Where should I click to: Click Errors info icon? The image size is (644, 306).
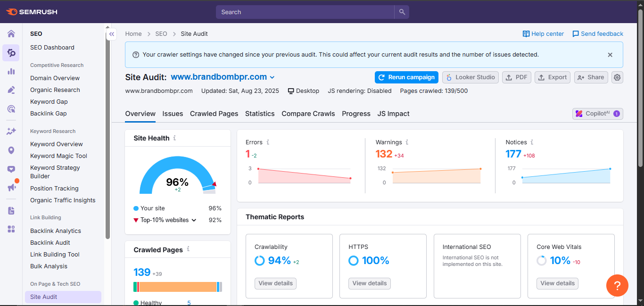click(268, 142)
